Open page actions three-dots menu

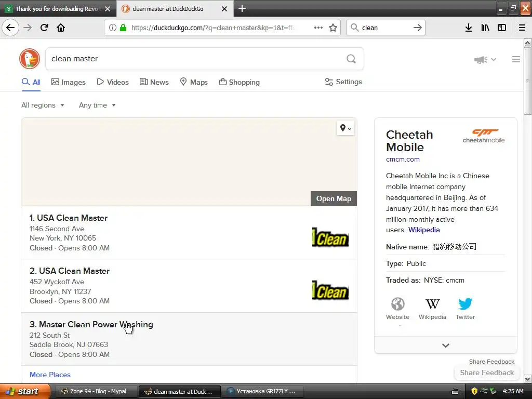[x=318, y=28]
